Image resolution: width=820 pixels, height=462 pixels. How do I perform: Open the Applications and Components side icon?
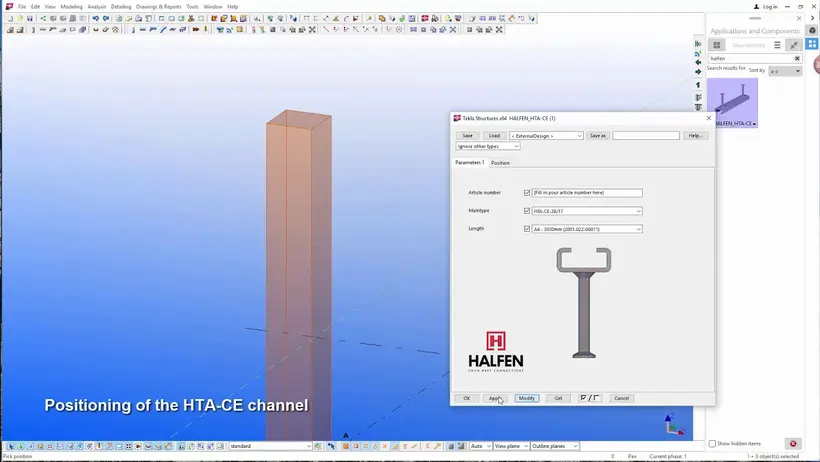(x=812, y=44)
